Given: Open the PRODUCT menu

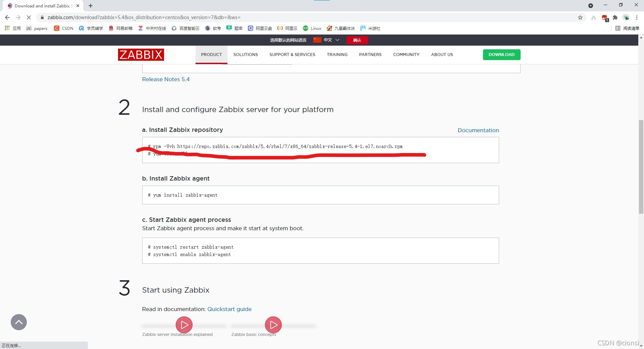Looking at the screenshot, I should tap(211, 54).
